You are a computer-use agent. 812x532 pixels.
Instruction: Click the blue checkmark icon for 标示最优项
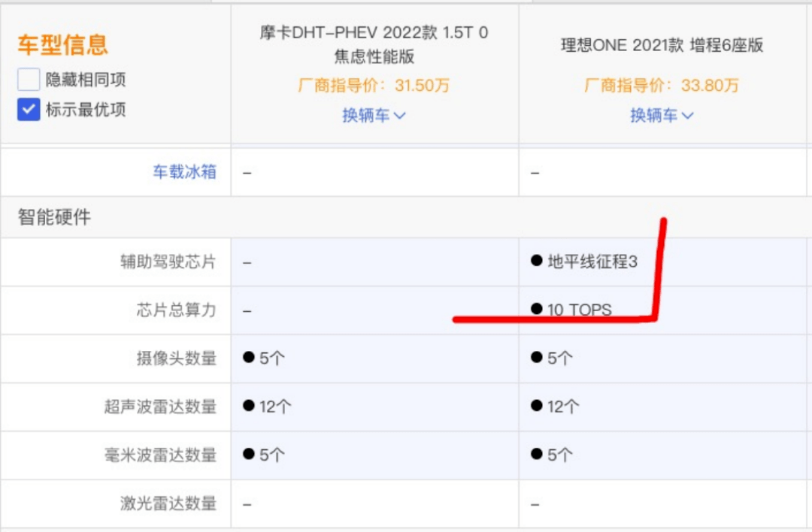coord(29,110)
